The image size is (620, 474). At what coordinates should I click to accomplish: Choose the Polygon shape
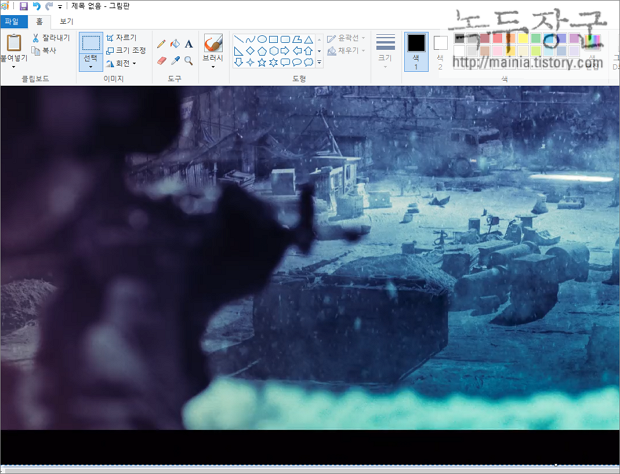pos(297,39)
